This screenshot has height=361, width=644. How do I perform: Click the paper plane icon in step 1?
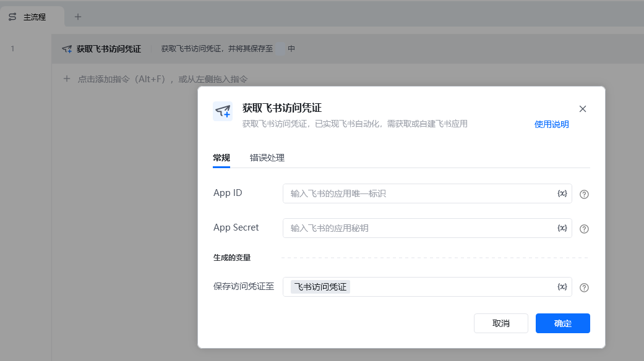click(67, 49)
